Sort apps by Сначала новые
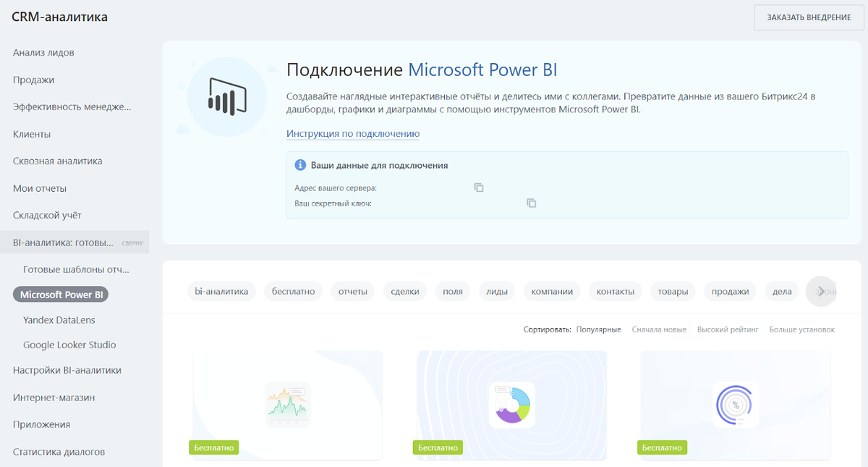Image resolution: width=868 pixels, height=467 pixels. pos(659,329)
